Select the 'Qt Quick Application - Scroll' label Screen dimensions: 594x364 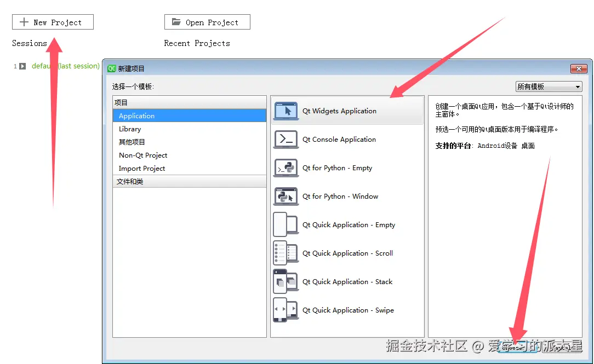point(347,253)
